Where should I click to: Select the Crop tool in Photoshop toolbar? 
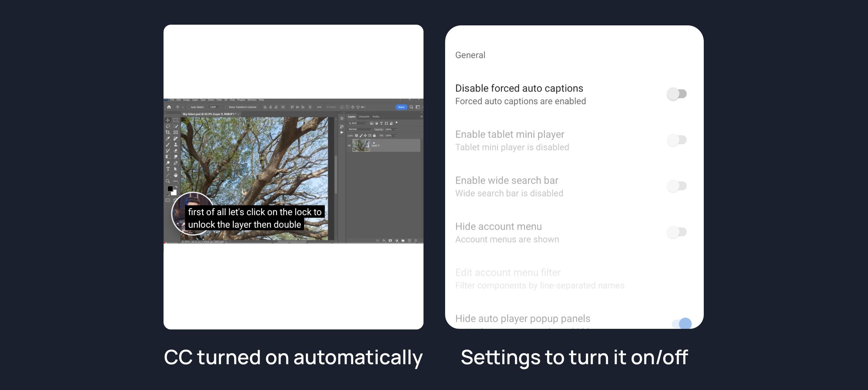point(168,132)
